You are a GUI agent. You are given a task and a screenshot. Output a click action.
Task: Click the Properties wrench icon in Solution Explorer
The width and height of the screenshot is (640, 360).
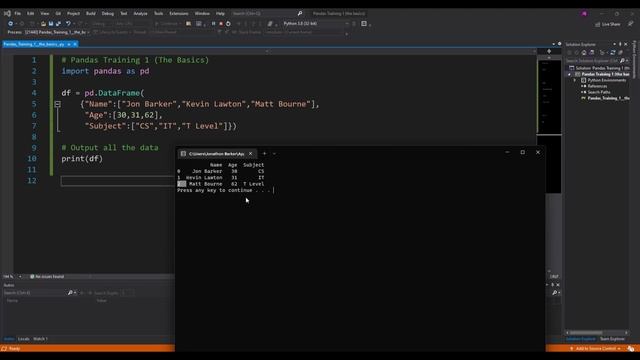point(620,53)
